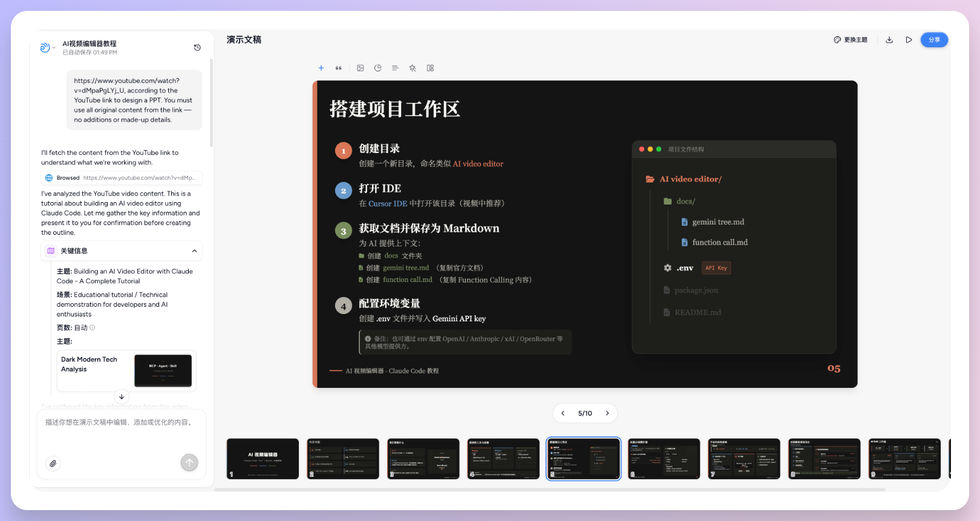The height and width of the screenshot is (521, 980).
Task: Open slide 8 thumbnail
Action: [825, 459]
